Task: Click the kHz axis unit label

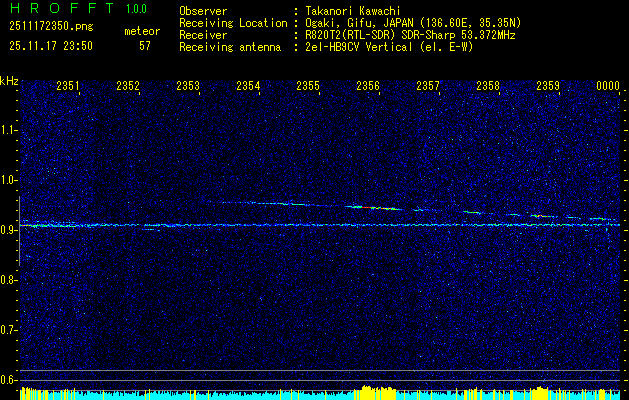Action: [x=9, y=81]
